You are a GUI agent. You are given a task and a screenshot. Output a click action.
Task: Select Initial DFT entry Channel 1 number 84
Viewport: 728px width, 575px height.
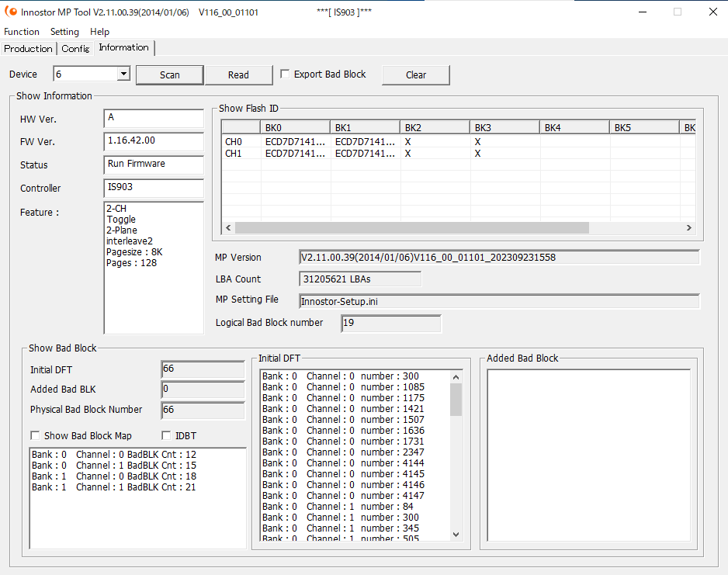pos(338,506)
